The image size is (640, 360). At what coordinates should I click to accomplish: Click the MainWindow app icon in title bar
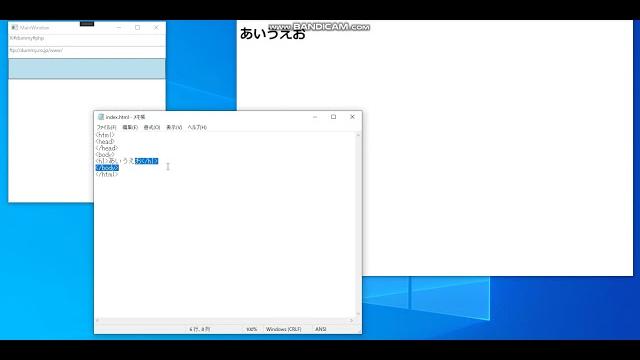[15, 28]
